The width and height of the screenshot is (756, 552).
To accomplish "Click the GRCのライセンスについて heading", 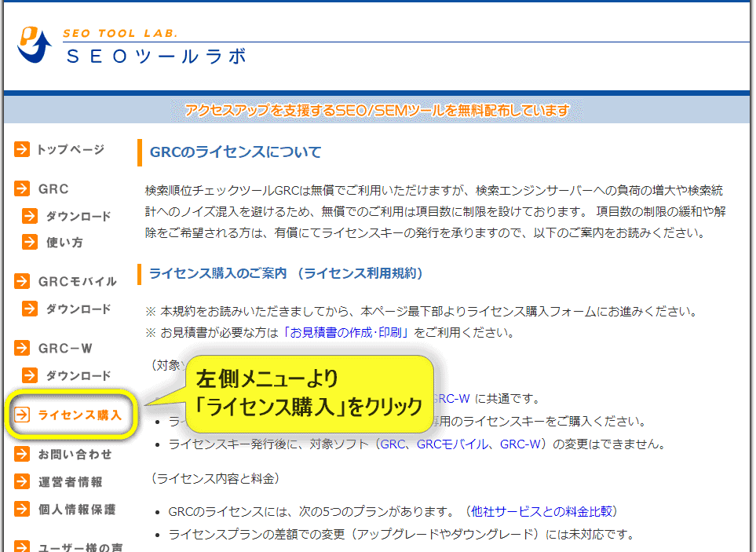I will click(236, 152).
